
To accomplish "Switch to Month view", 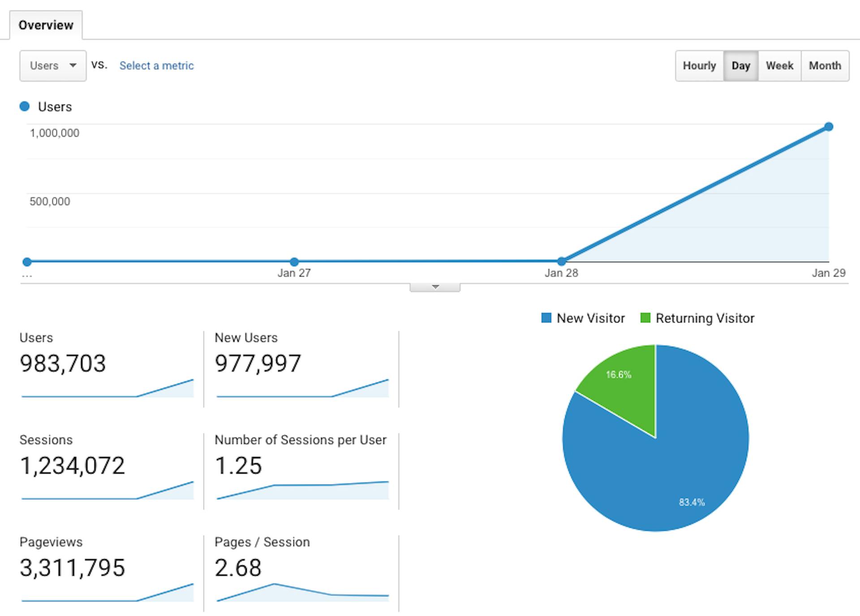I will [x=825, y=65].
